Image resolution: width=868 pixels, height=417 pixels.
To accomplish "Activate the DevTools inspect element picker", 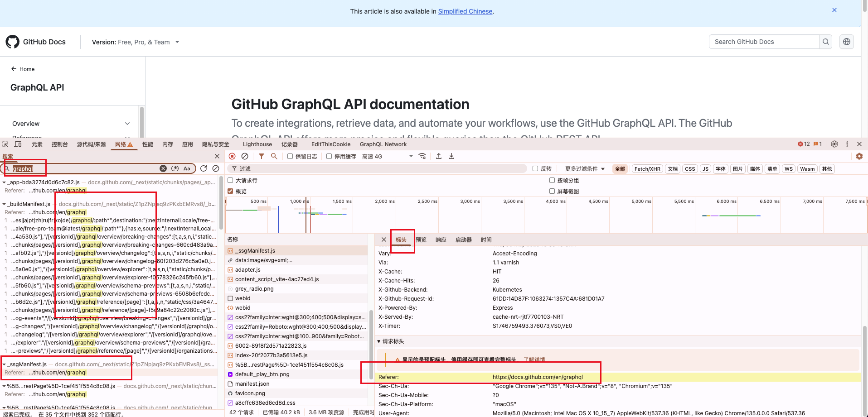I will coord(5,144).
